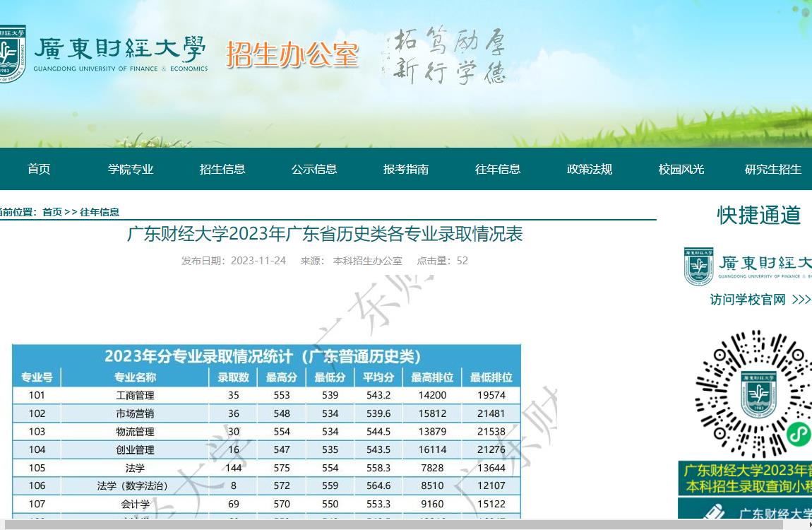Click the 平均分 column header

(x=378, y=377)
